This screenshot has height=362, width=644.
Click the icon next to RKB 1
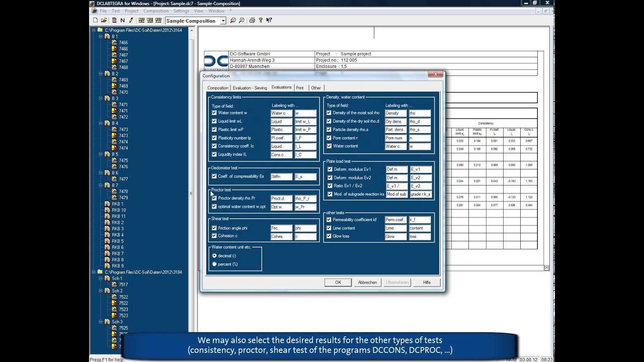[107, 204]
